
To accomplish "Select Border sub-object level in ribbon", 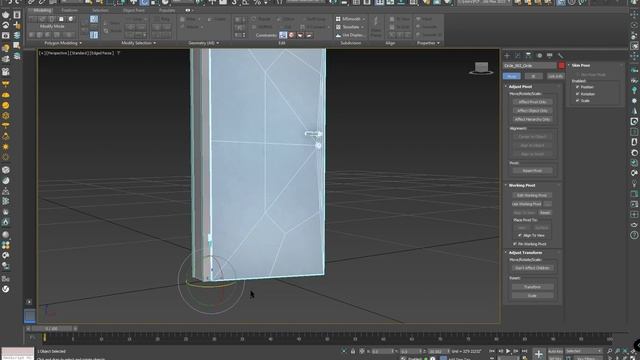I will coord(51,19).
